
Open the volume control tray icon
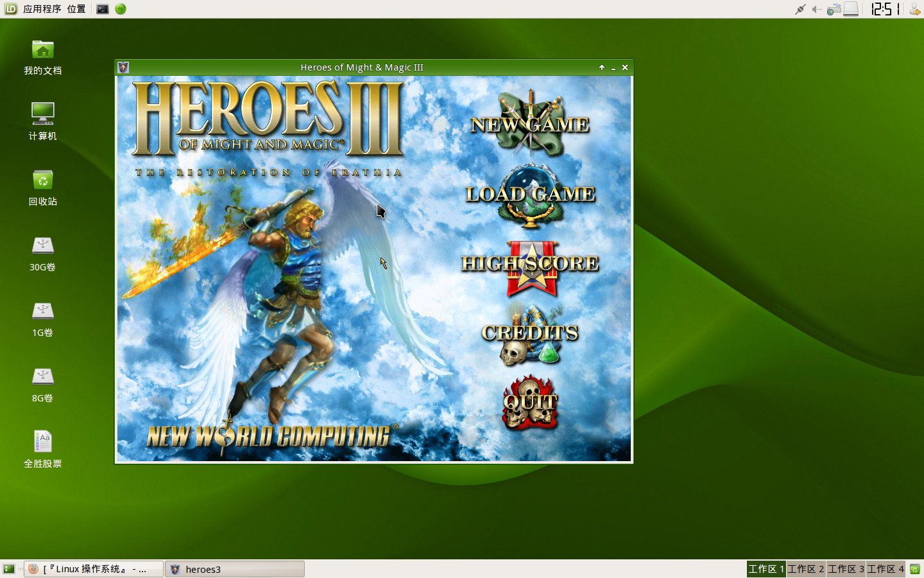(x=816, y=9)
